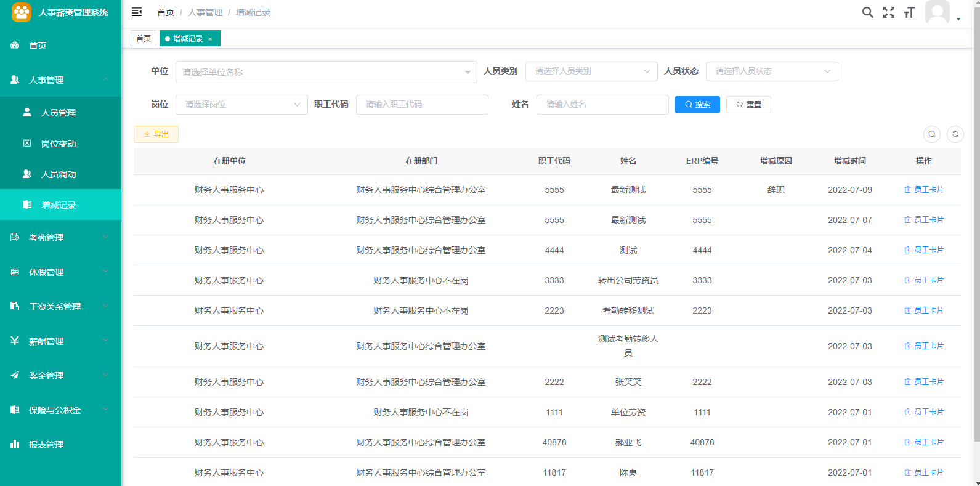Open 人员管理 in the sidebar
The image size is (980, 486).
click(60, 113)
